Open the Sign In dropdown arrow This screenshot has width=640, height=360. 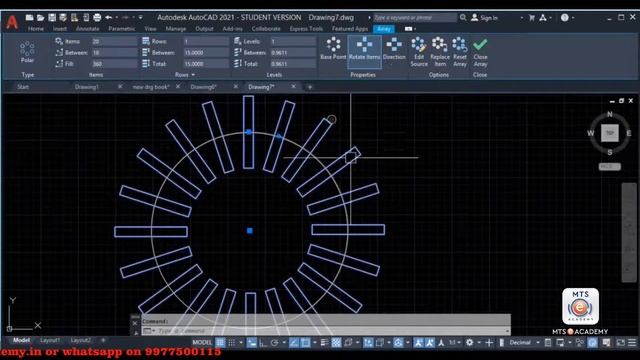click(x=521, y=18)
